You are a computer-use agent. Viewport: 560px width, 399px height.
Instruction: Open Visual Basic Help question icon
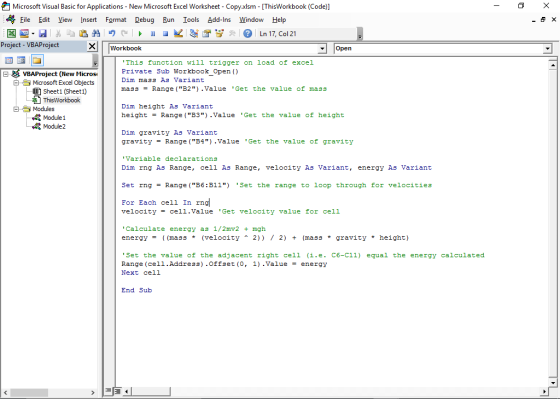[x=248, y=34]
